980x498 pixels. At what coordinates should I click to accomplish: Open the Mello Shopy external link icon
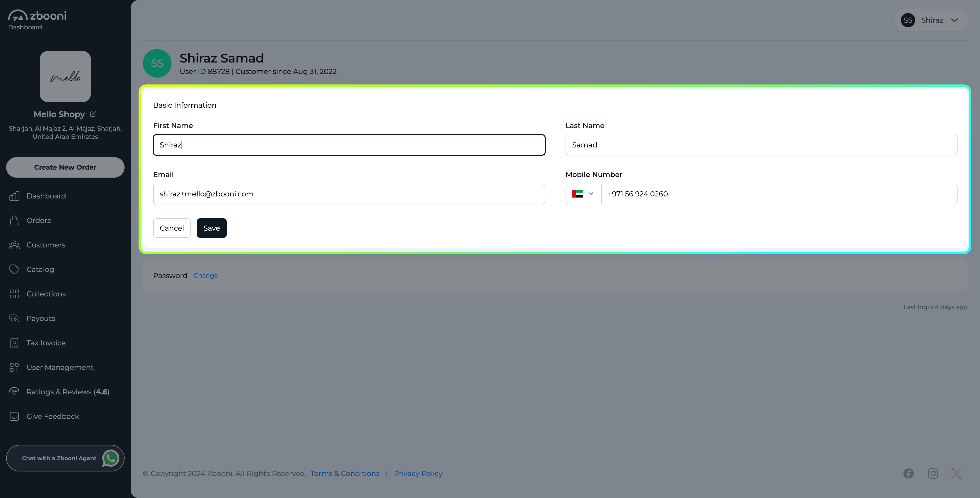(x=93, y=114)
